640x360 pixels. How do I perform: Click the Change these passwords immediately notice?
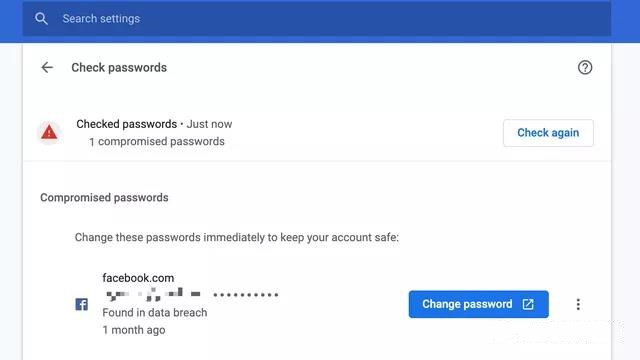(x=237, y=237)
